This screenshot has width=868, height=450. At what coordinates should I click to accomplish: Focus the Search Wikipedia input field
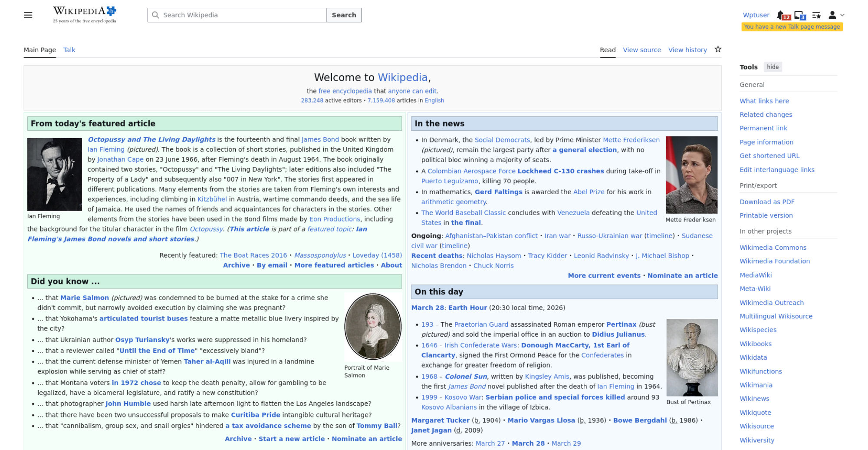pos(243,15)
